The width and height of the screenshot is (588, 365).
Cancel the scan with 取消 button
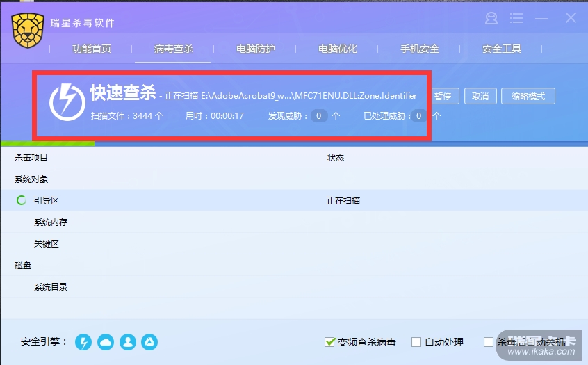pos(480,97)
